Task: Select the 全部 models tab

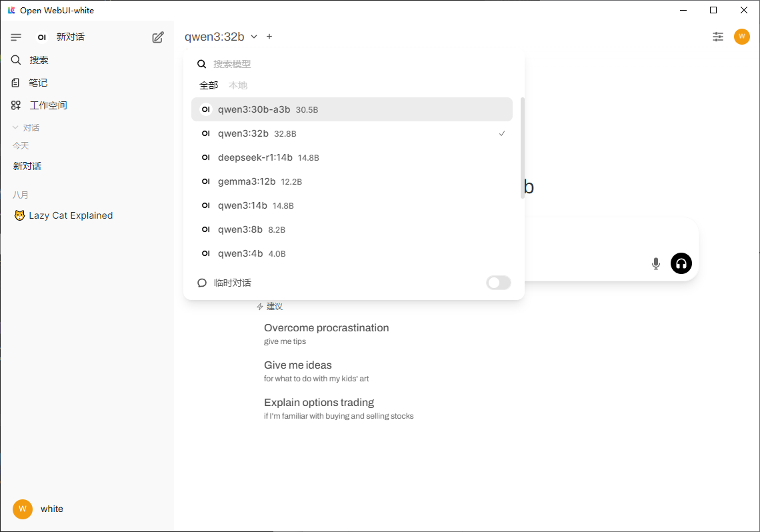Action: 209,86
